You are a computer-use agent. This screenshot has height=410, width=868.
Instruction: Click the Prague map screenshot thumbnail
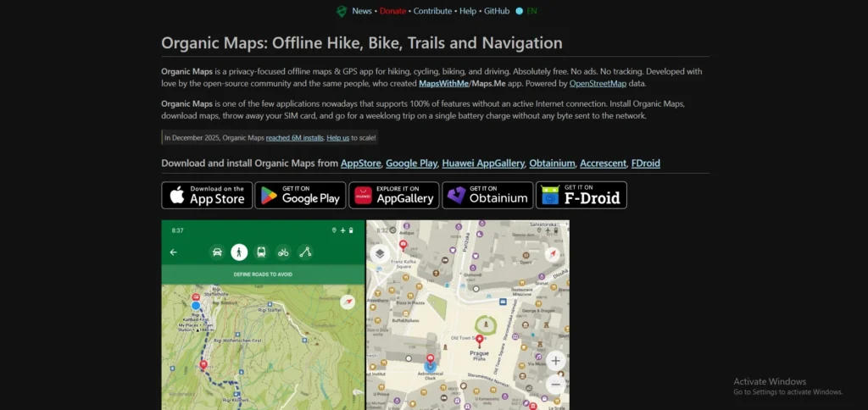(x=468, y=315)
